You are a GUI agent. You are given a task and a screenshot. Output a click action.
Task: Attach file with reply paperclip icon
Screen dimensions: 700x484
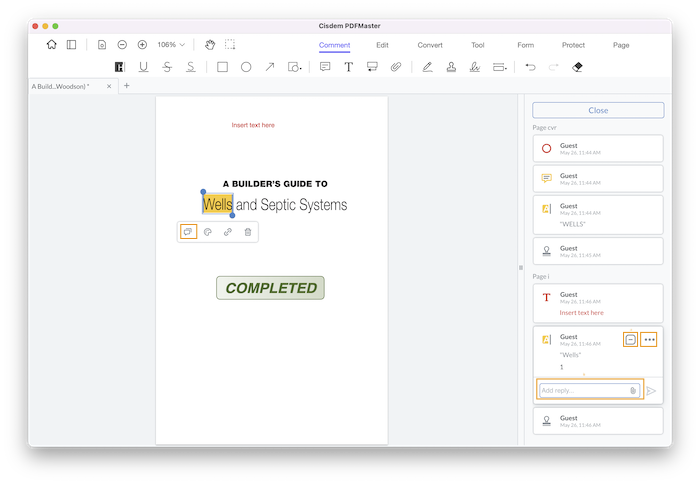tap(633, 391)
